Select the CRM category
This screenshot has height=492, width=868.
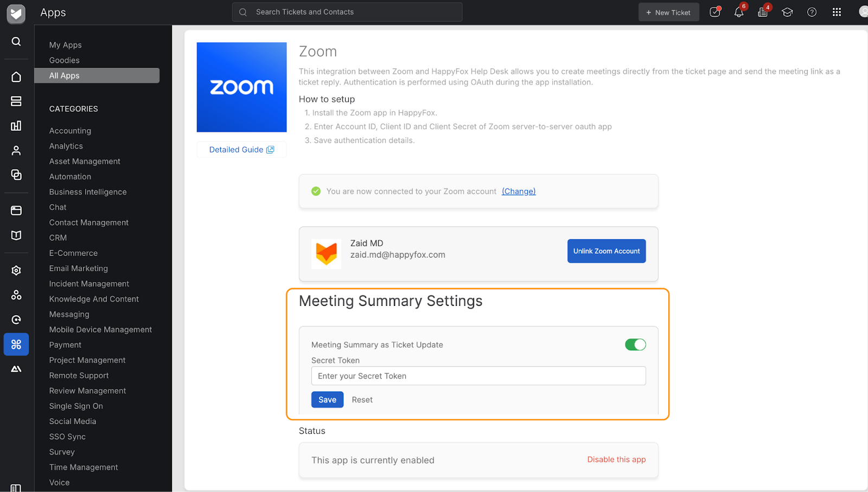pyautogui.click(x=58, y=238)
